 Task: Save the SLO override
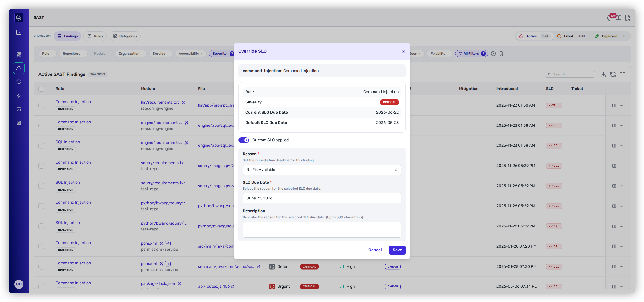(397, 250)
